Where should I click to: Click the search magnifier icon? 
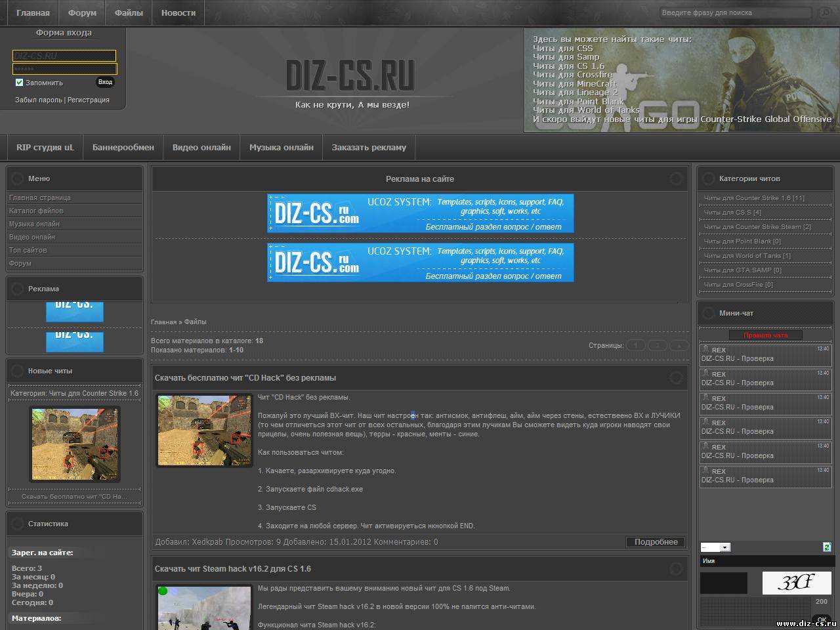(824, 12)
